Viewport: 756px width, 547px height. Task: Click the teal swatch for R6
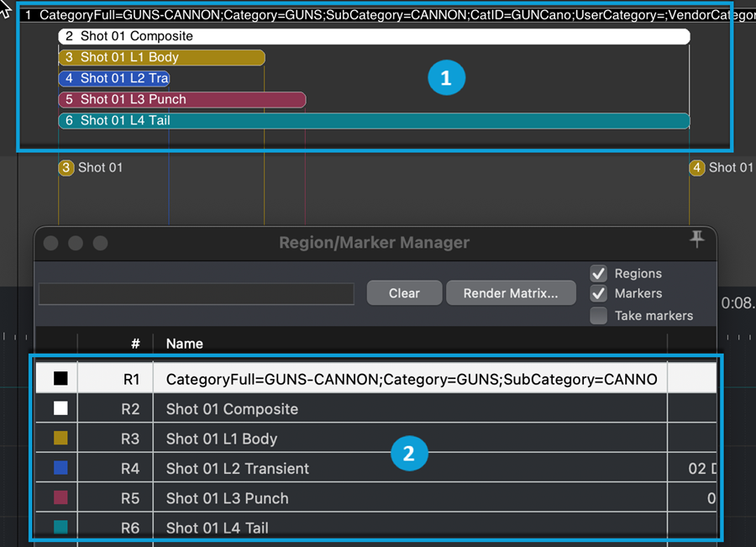(60, 528)
